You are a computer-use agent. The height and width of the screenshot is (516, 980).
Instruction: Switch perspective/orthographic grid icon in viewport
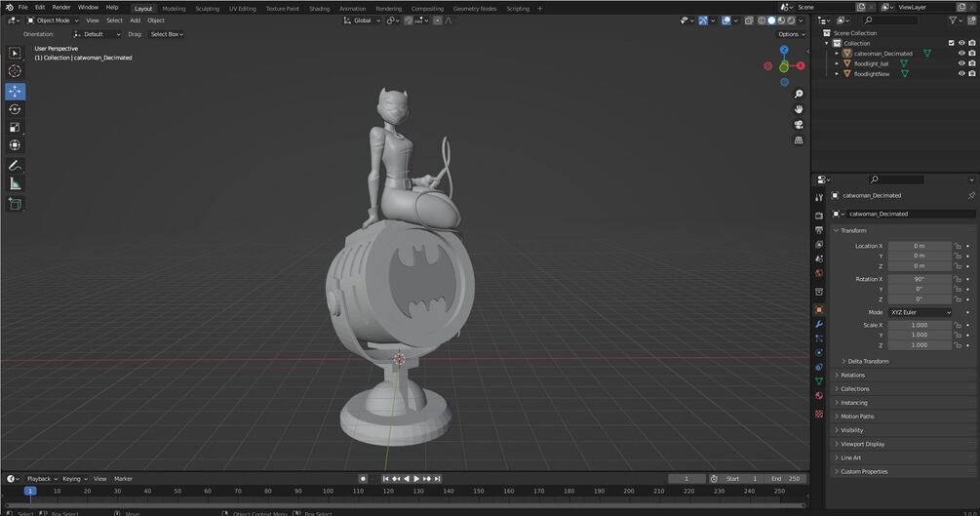(799, 140)
